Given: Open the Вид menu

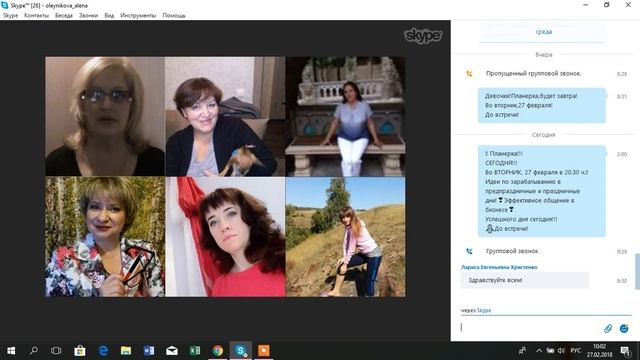Looking at the screenshot, I should [x=109, y=16].
